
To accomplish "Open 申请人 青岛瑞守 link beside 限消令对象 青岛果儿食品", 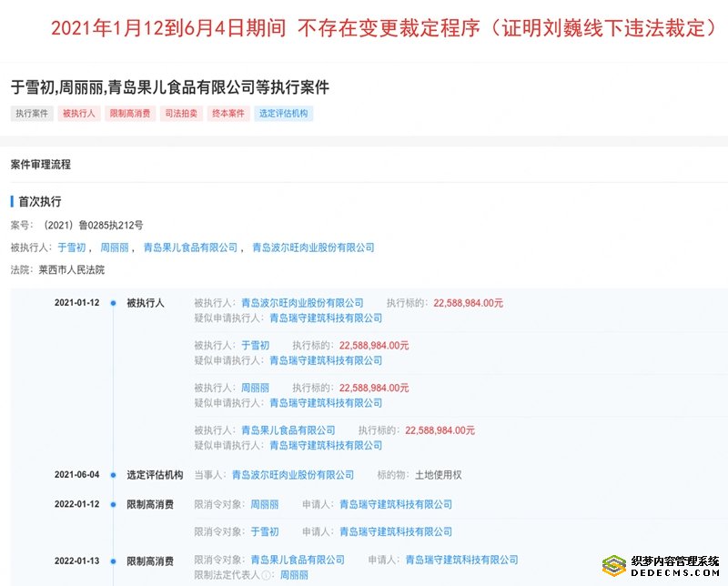I will (462, 560).
